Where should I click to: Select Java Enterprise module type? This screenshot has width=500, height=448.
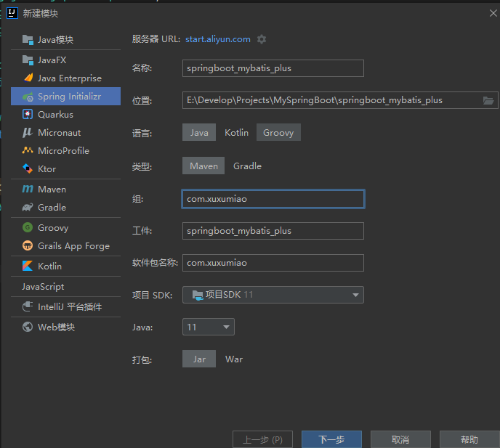65,78
